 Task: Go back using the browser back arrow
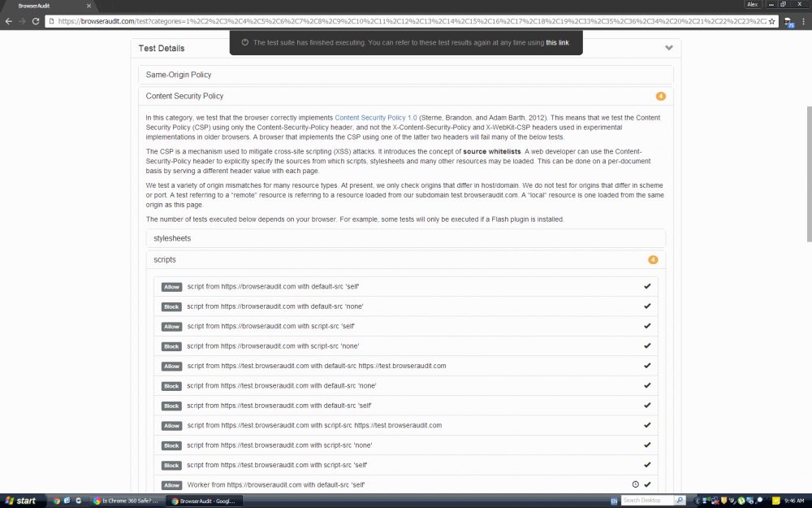[x=8, y=20]
